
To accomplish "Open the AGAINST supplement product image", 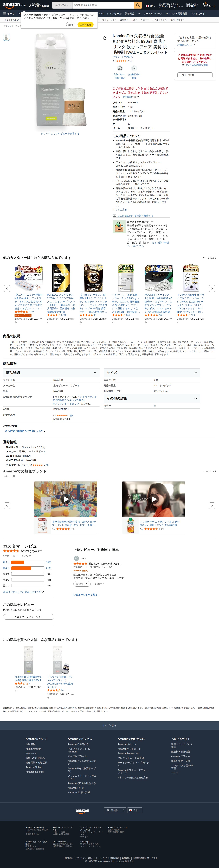I will point(158,278).
